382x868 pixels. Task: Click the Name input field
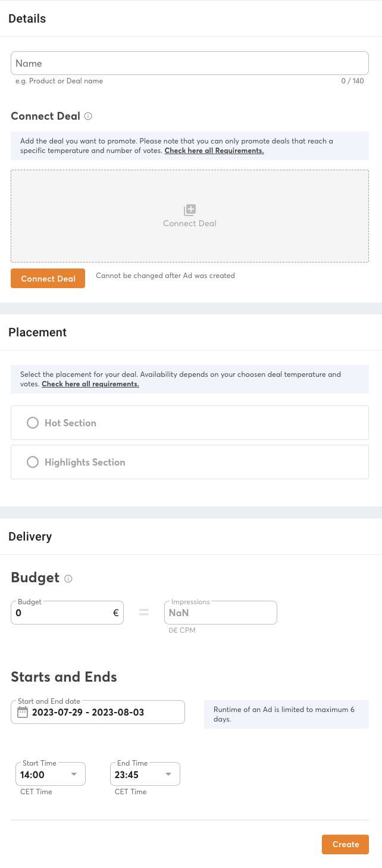(190, 63)
